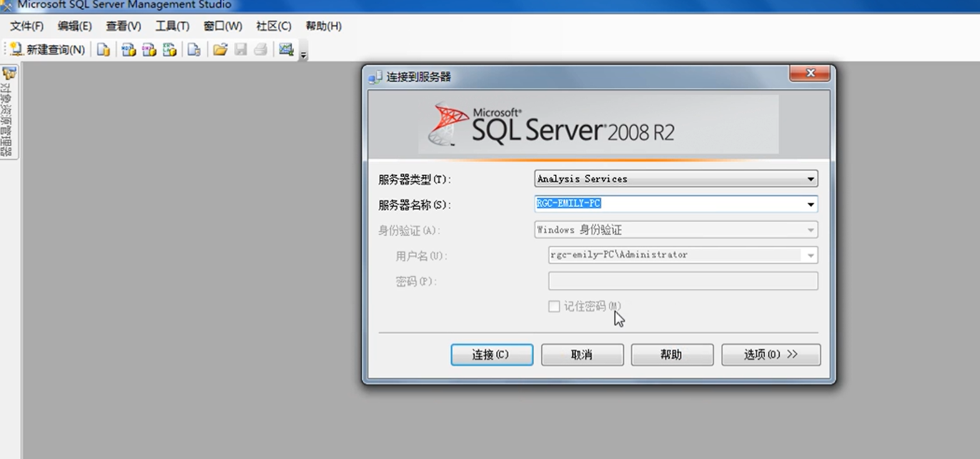Open the 文件(F) menu
The height and width of the screenshot is (459, 980).
pyautogui.click(x=27, y=26)
